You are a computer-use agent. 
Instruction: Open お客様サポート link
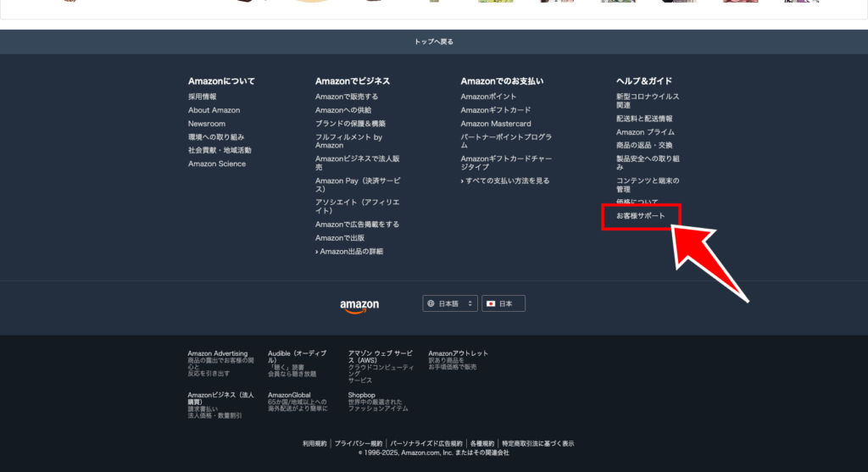click(641, 216)
